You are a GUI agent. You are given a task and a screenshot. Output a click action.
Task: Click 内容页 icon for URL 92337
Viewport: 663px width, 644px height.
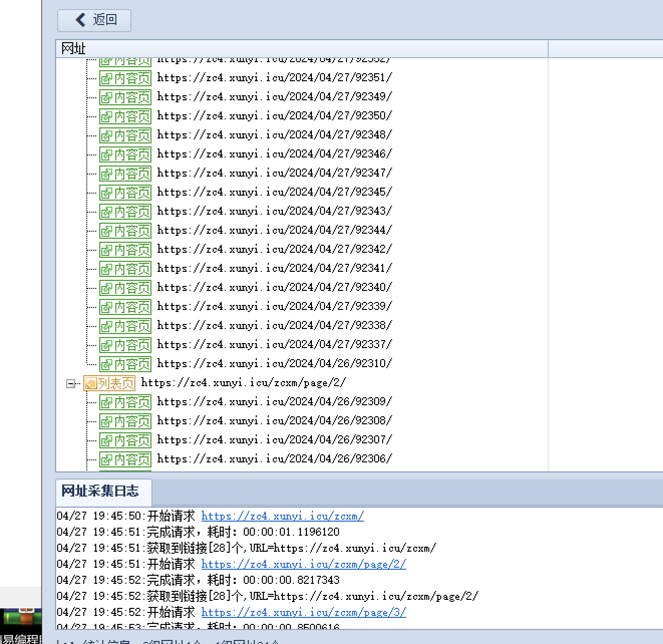tap(125, 345)
